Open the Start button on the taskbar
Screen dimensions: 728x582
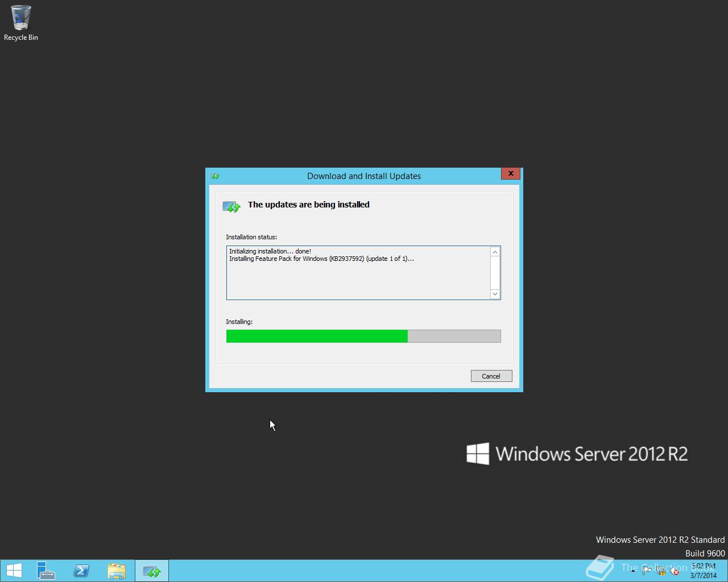tap(14, 571)
